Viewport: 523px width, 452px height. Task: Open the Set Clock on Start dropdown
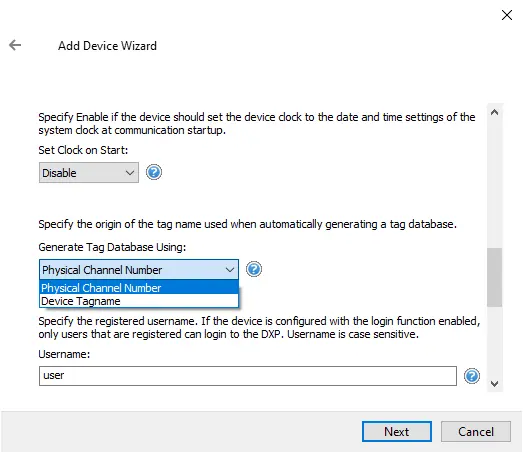(x=89, y=173)
